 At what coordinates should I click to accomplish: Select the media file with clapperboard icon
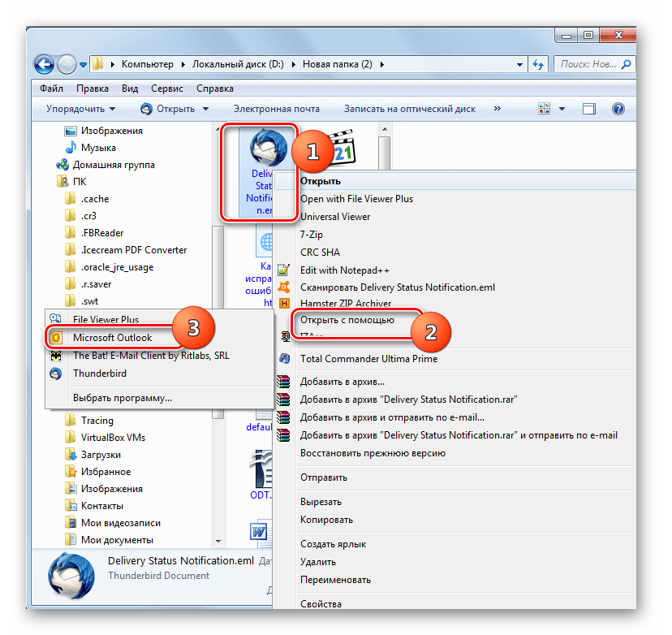click(344, 148)
